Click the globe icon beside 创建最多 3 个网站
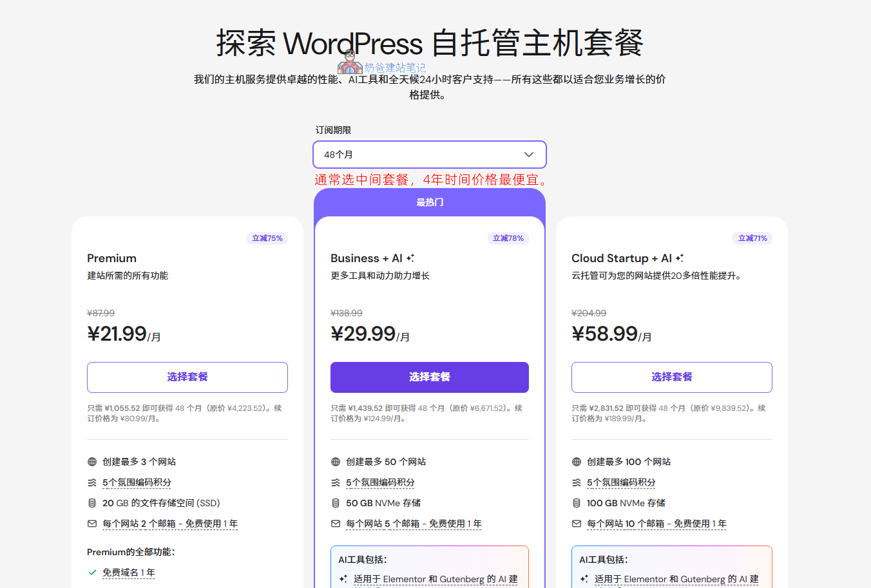 (92, 462)
